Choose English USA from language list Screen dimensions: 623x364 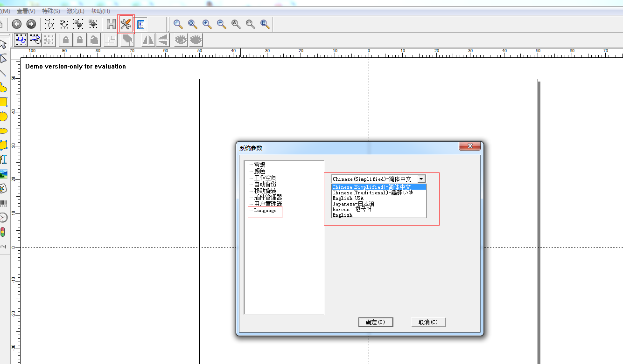tap(348, 198)
